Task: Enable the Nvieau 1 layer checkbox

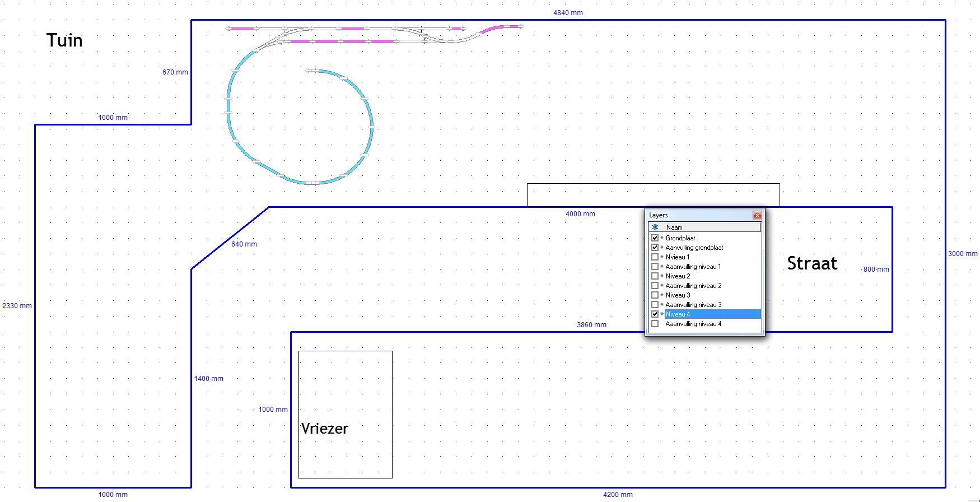Action: pyautogui.click(x=655, y=257)
